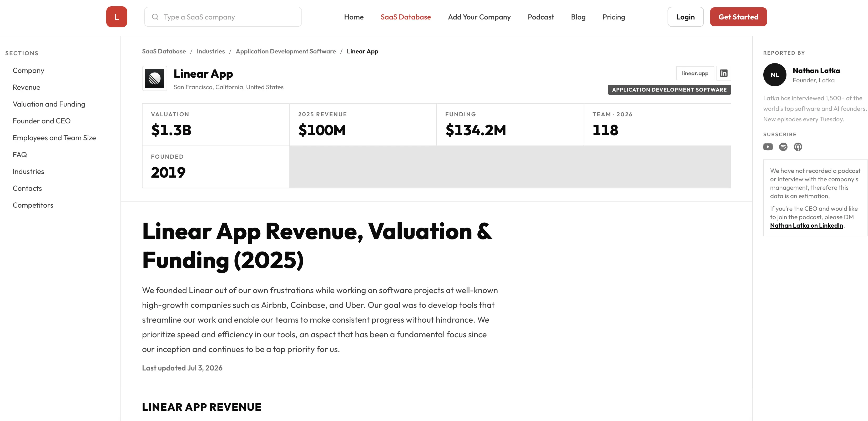Viewport: 868px width, 421px height.
Task: Select Add Your Company nav item
Action: click(479, 17)
